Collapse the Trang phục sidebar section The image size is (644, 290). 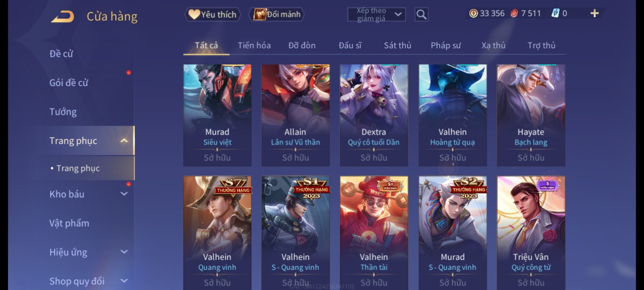[x=124, y=141]
